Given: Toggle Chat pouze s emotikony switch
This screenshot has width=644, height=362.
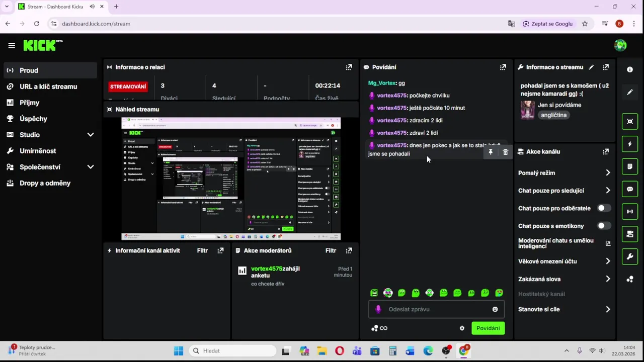Looking at the screenshot, I should [x=604, y=226].
